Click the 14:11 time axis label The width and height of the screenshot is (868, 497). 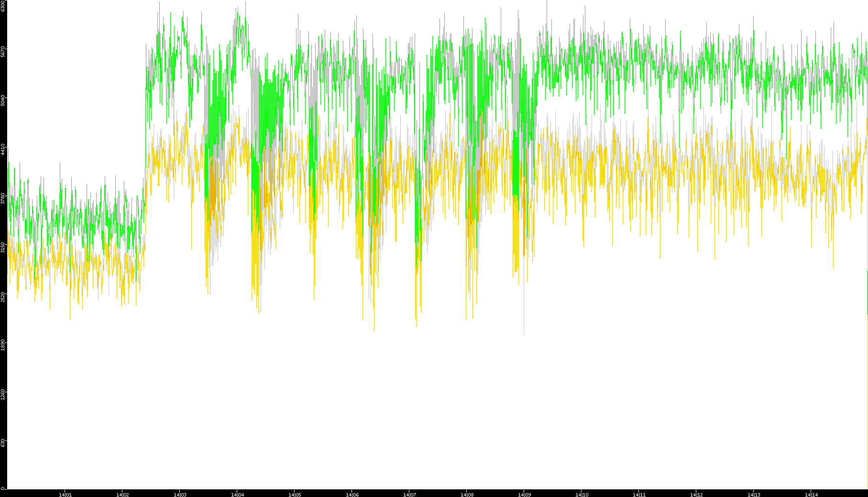point(639,495)
